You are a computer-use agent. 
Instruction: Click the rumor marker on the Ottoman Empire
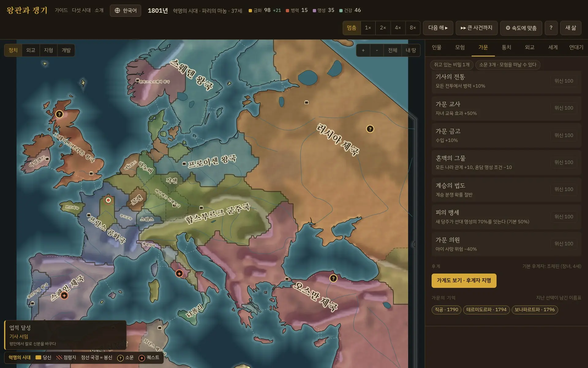click(x=333, y=278)
